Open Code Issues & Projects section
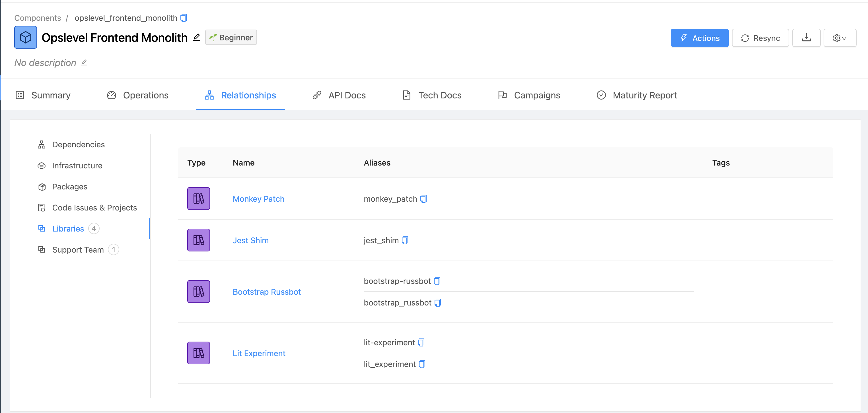The width and height of the screenshot is (868, 413). click(x=94, y=208)
